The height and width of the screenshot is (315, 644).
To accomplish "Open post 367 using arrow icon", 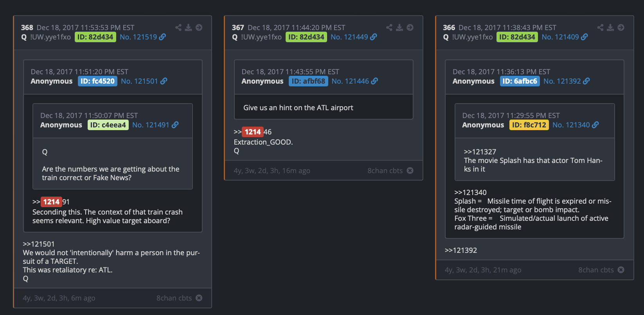I will pyautogui.click(x=410, y=27).
